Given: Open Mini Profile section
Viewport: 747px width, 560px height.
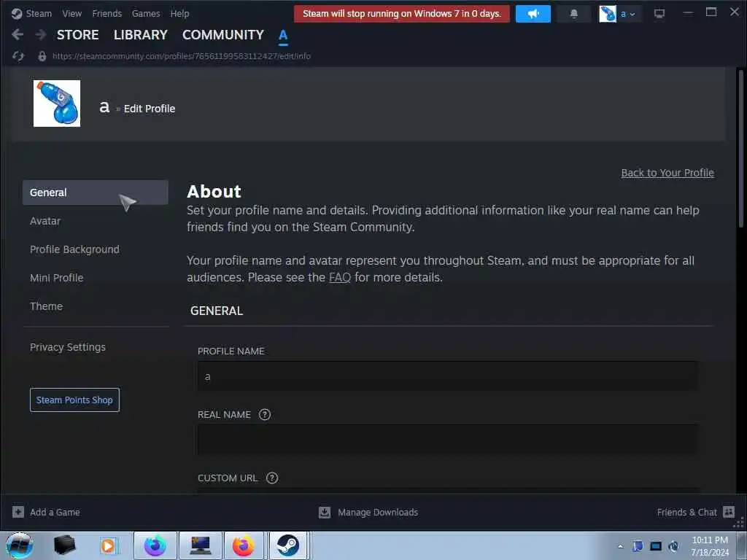Looking at the screenshot, I should (57, 278).
